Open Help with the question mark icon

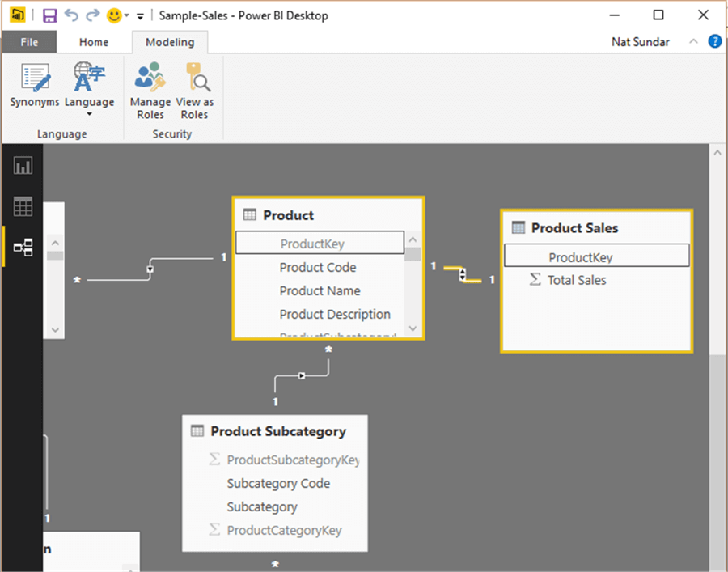tap(714, 41)
